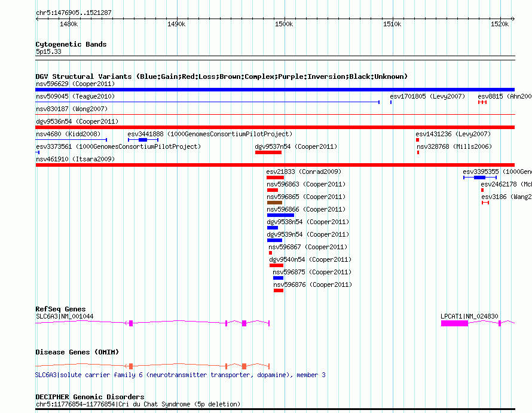Click the DGV Structural Variants track title

coord(222,77)
